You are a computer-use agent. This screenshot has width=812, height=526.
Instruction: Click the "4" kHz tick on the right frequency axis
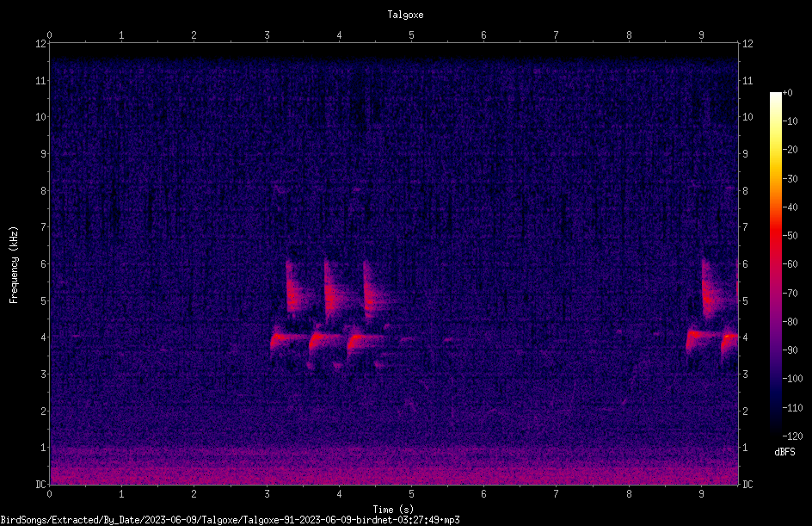pos(746,337)
